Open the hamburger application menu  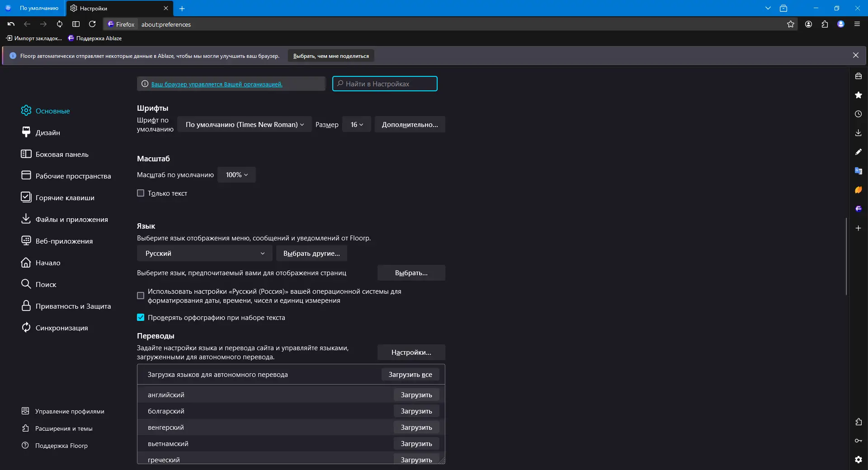pos(857,24)
